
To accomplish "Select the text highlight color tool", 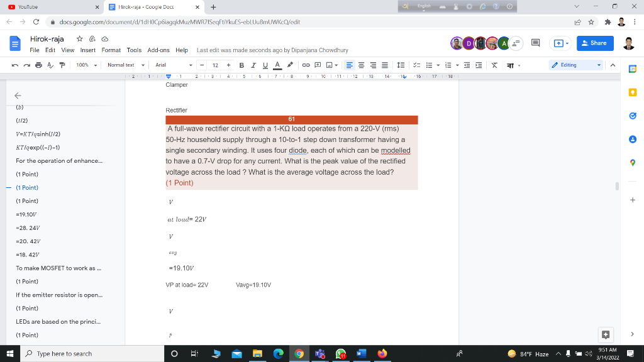I will [x=290, y=65].
